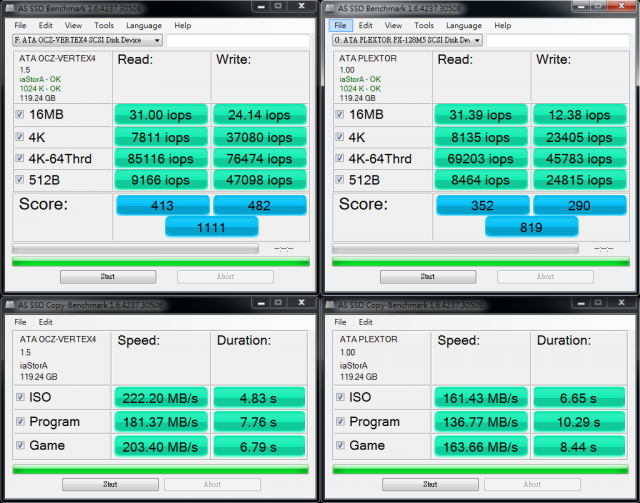Toggle 4K-64Thrd checkbox in PLEXTOR window

340,158
